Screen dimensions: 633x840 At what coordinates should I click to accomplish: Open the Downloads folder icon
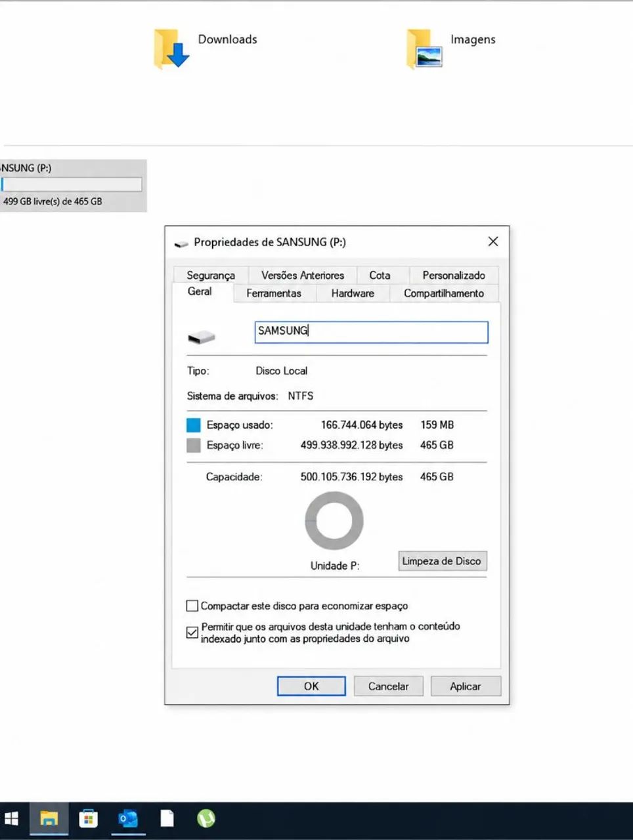click(171, 49)
